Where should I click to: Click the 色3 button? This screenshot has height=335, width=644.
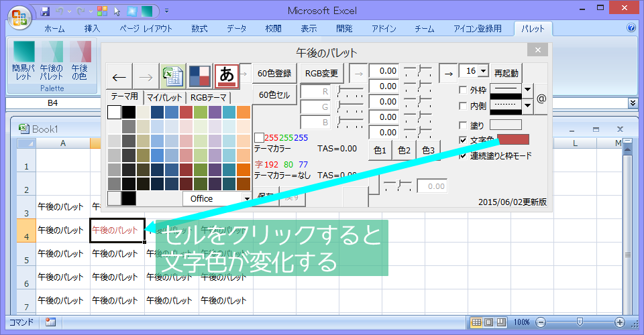429,150
